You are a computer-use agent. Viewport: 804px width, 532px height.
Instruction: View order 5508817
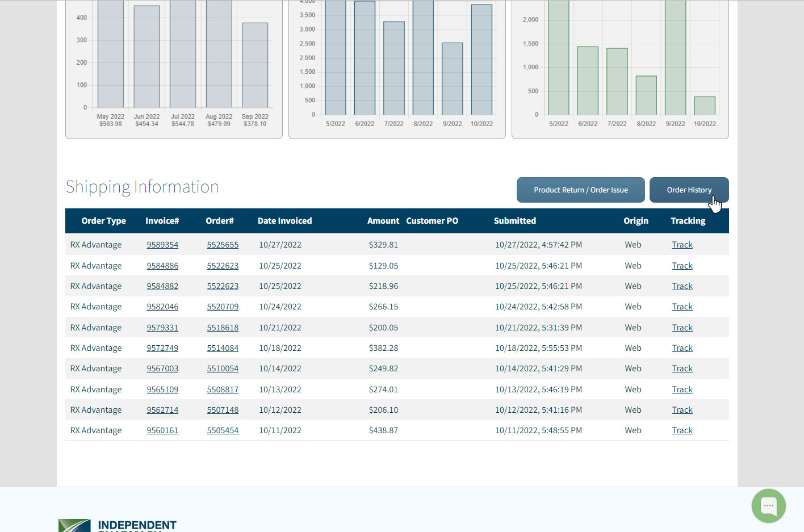(x=223, y=389)
